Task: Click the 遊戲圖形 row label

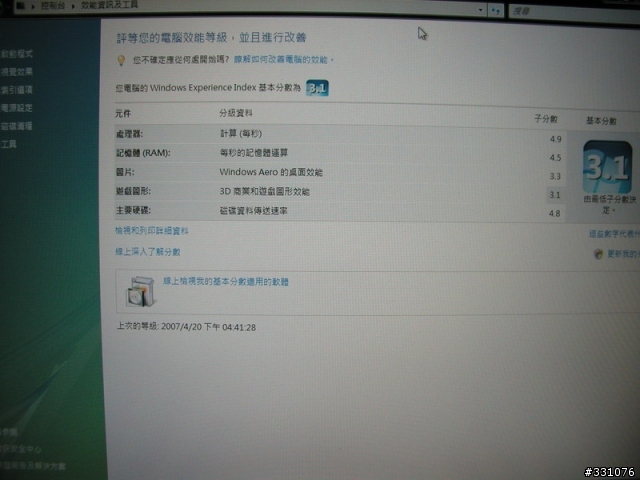Action: tap(133, 191)
